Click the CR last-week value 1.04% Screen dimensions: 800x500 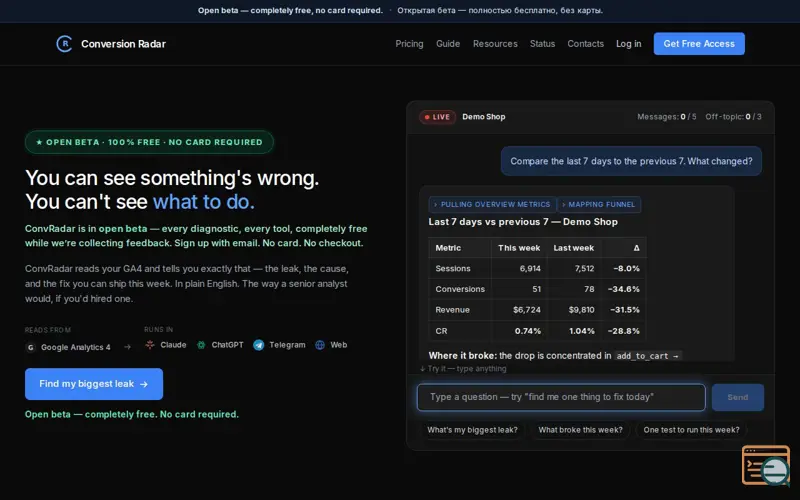[582, 331]
